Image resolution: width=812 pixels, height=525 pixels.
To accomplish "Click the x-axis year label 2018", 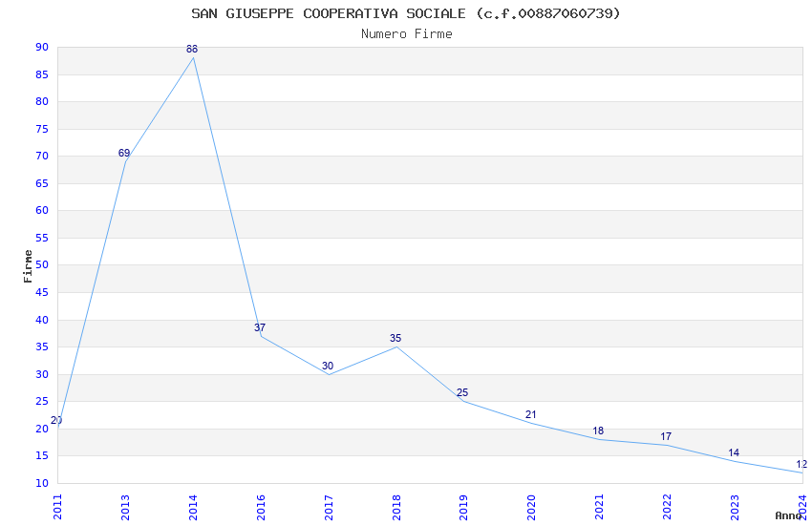I will pyautogui.click(x=396, y=507).
